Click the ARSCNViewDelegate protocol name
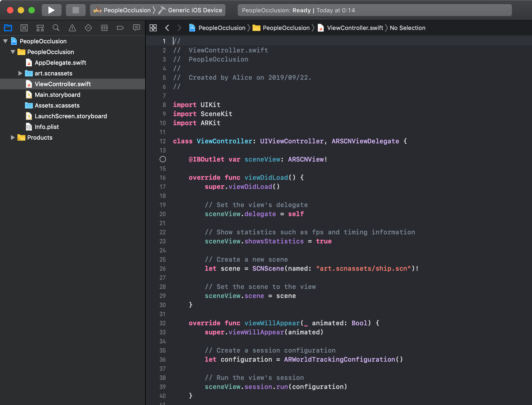The width and height of the screenshot is (532, 405). pyautogui.click(x=365, y=141)
